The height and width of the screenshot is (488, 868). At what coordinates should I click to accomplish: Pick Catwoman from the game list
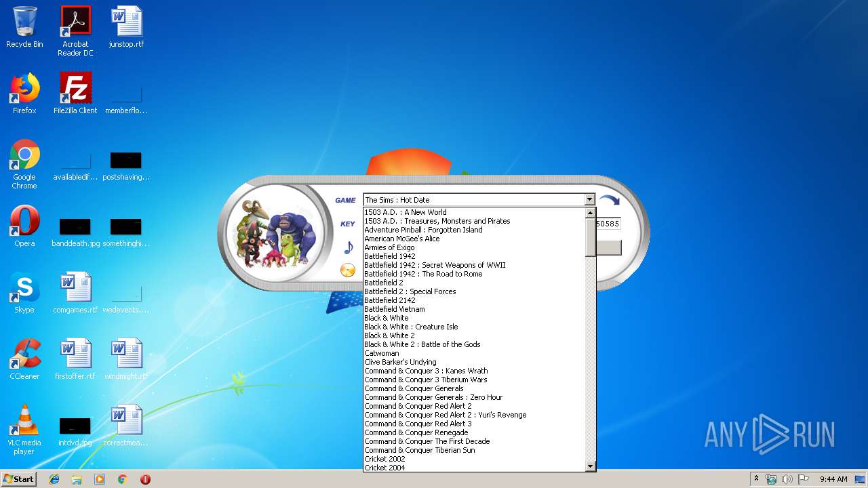pyautogui.click(x=474, y=353)
